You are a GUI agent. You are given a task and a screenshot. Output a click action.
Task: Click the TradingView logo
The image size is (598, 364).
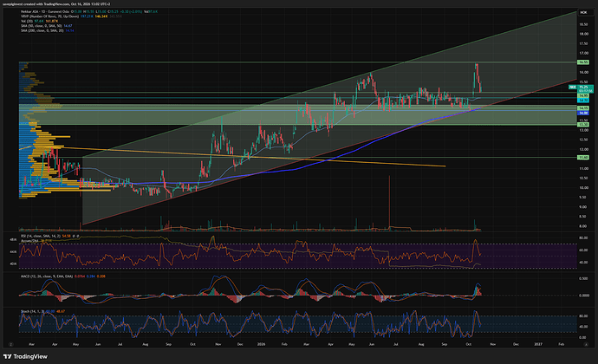pyautogui.click(x=25, y=357)
